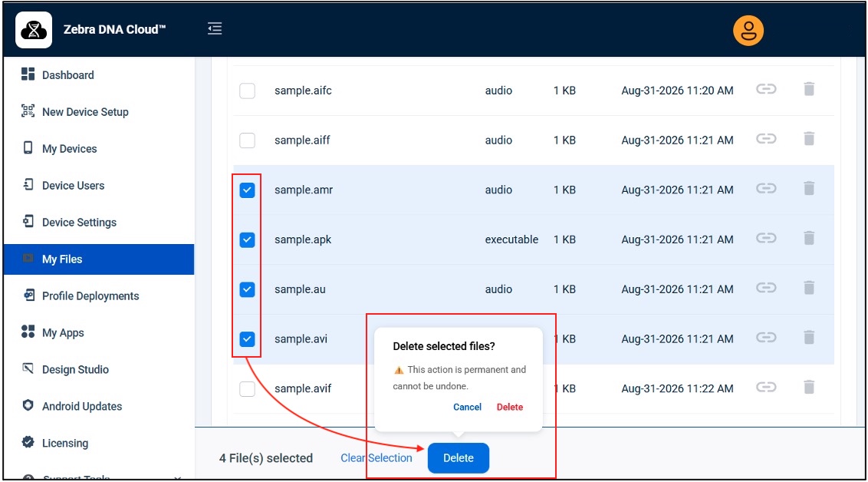The height and width of the screenshot is (482, 868).
Task: Click trash icon for sample.aiff row
Action: tap(809, 138)
